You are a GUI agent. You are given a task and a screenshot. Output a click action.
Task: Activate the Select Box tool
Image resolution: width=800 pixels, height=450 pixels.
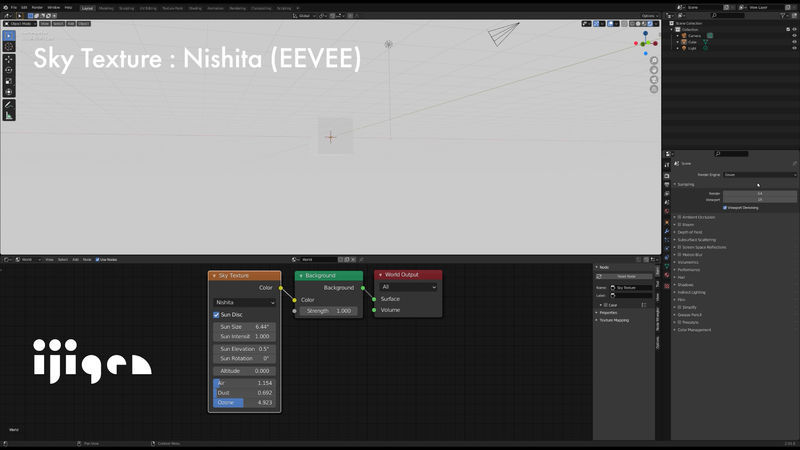tap(9, 36)
